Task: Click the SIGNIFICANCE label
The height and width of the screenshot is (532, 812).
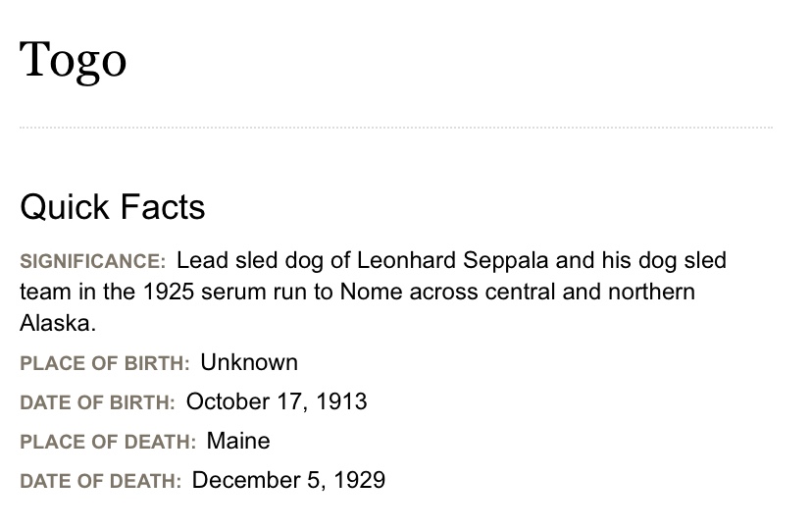Action: (x=93, y=261)
